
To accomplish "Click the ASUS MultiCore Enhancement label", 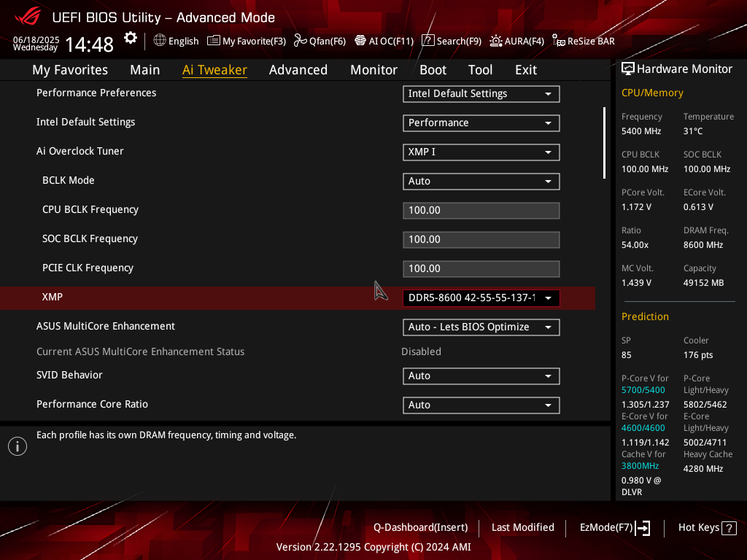I will [x=106, y=326].
